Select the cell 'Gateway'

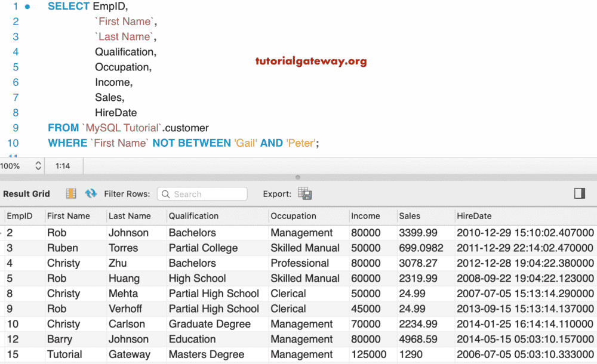click(x=130, y=354)
